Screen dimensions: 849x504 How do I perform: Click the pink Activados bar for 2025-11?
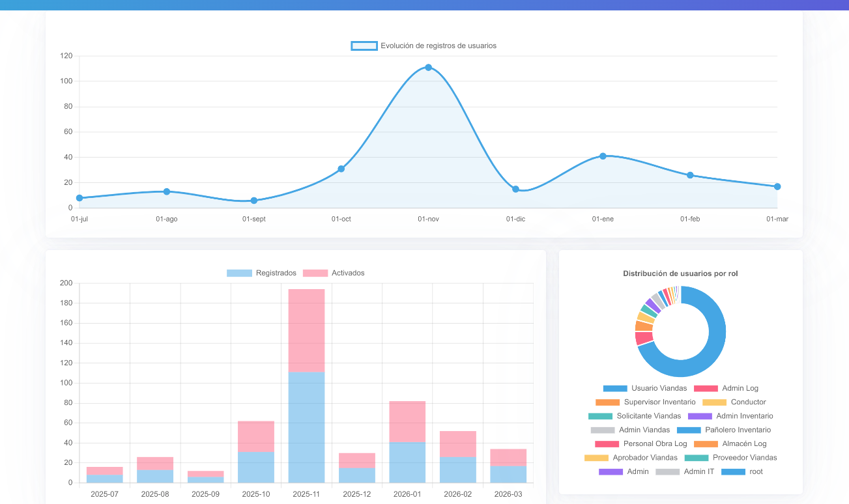tap(306, 330)
